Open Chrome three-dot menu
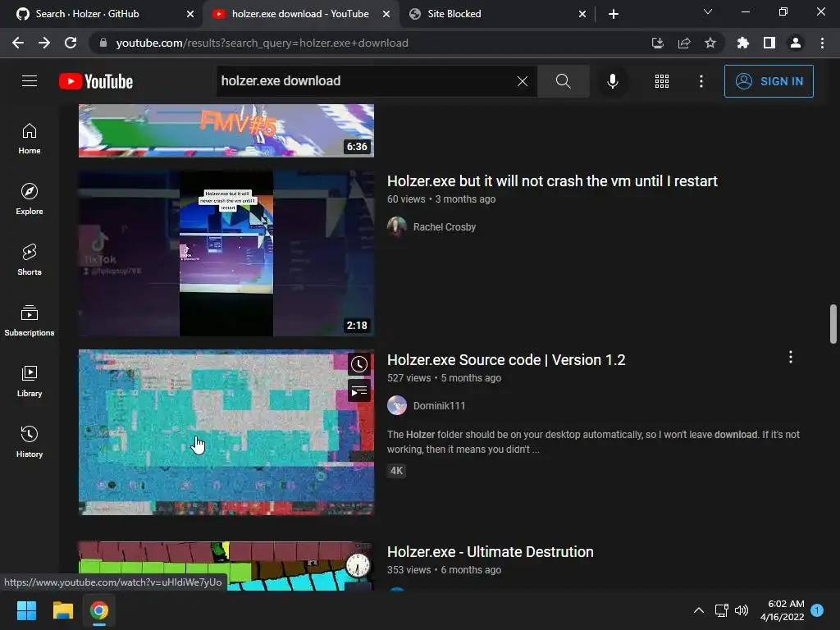Screen dimensions: 840x630 coord(822,43)
